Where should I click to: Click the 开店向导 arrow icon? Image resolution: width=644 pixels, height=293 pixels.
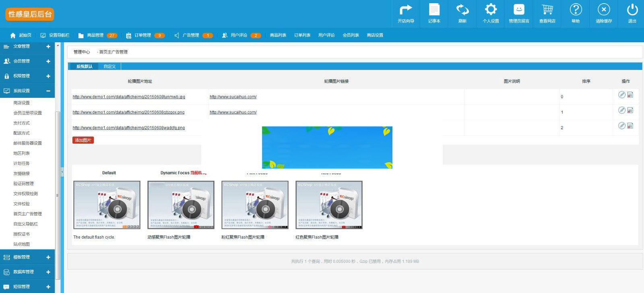pyautogui.click(x=406, y=10)
